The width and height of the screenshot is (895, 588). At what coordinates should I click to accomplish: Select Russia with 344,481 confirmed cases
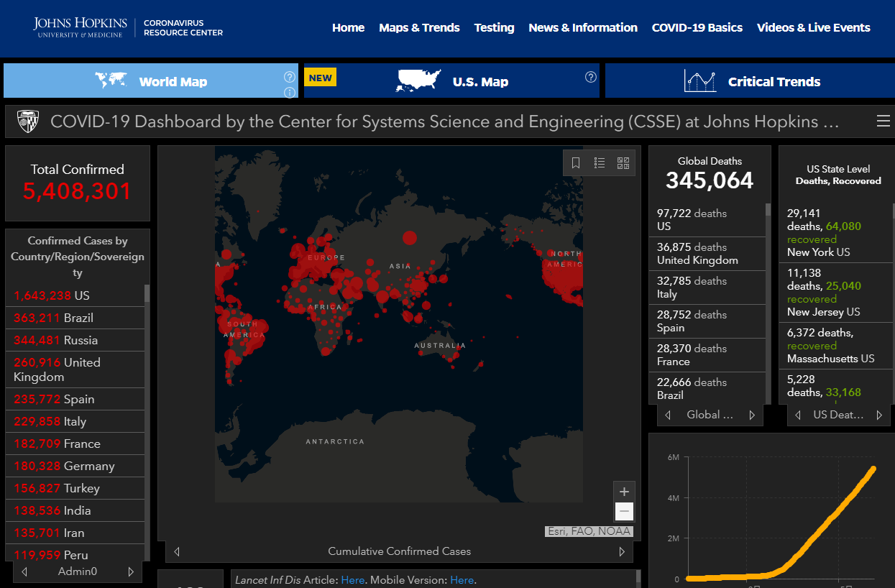coord(75,340)
